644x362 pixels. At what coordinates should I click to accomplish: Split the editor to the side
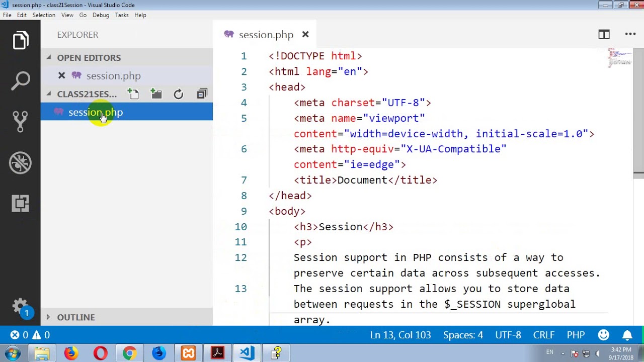[604, 34]
